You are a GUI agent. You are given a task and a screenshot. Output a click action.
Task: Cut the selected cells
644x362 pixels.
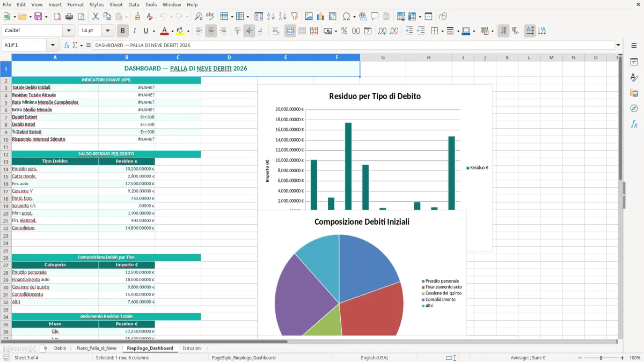95,17
